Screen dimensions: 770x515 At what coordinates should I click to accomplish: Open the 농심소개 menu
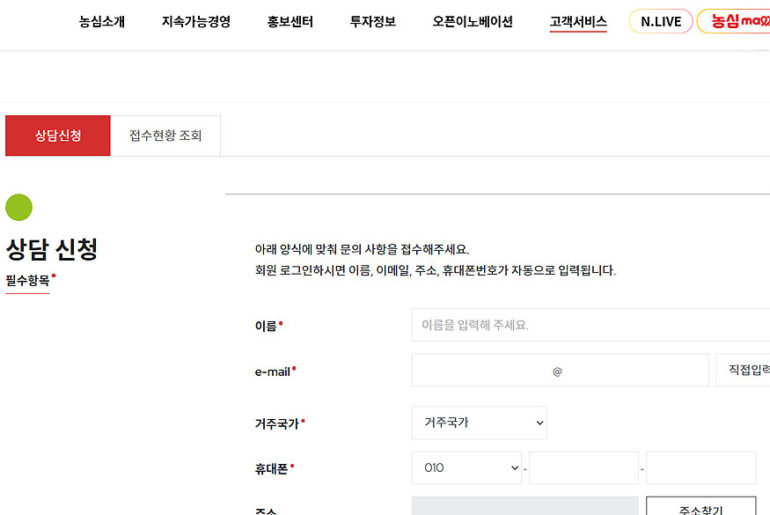pos(102,22)
